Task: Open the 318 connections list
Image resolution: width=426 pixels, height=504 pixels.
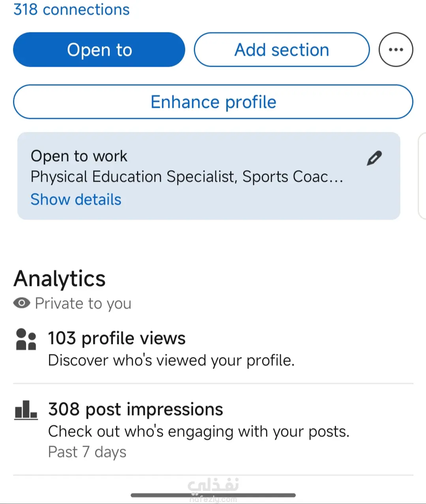Action: tap(71, 9)
